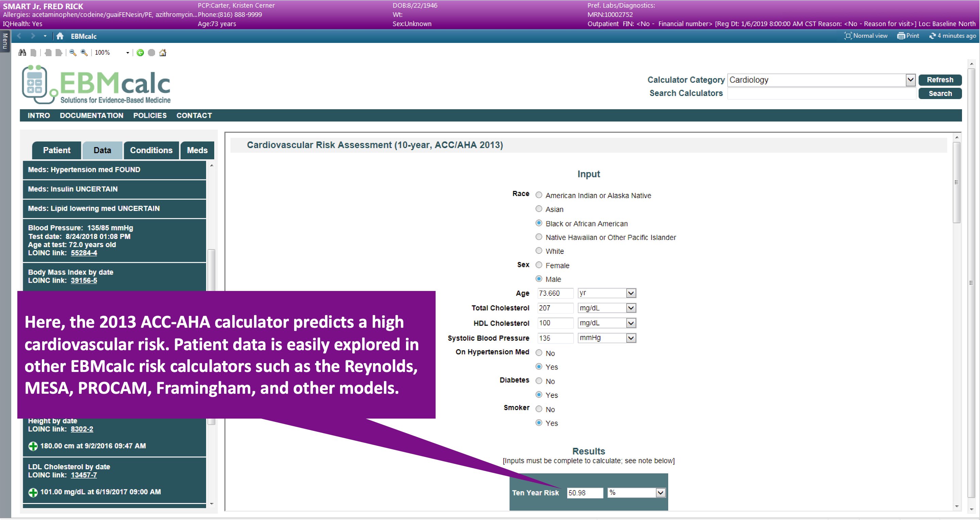This screenshot has width=980, height=520.
Task: Open the vertical Menu tab
Action: (5, 41)
